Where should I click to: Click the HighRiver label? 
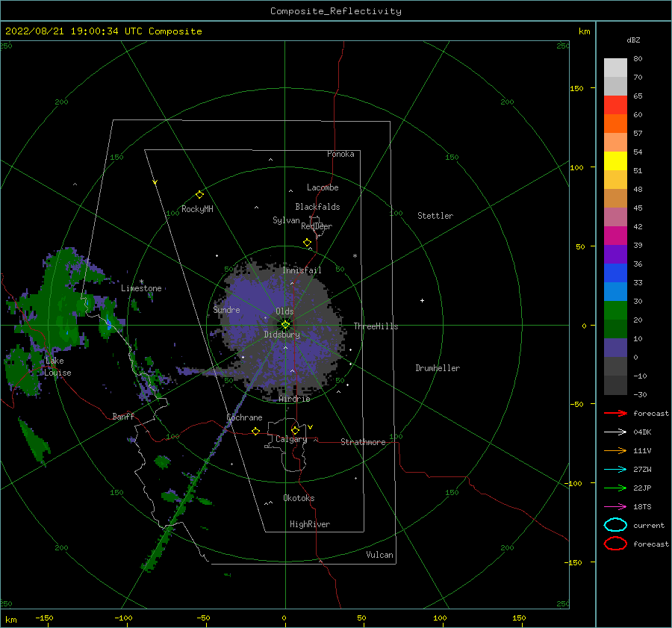(310, 524)
